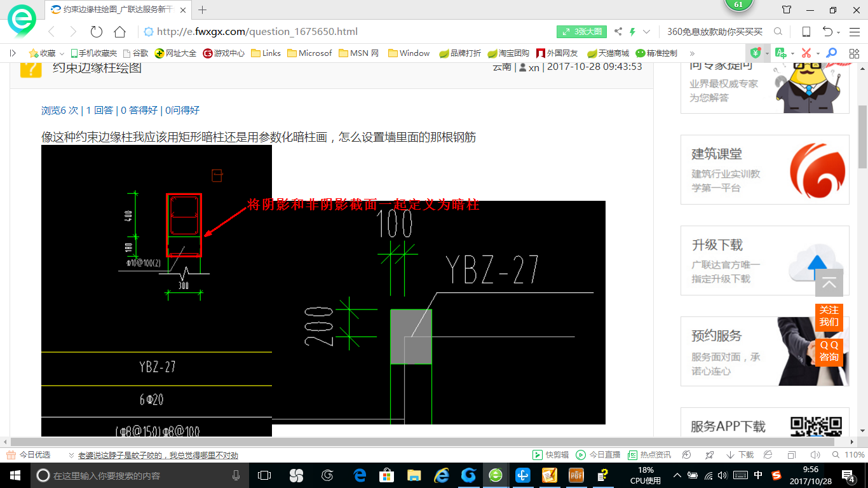Open 淘宝团购 bookmark
Screen dimensions: 868x488
(508, 53)
